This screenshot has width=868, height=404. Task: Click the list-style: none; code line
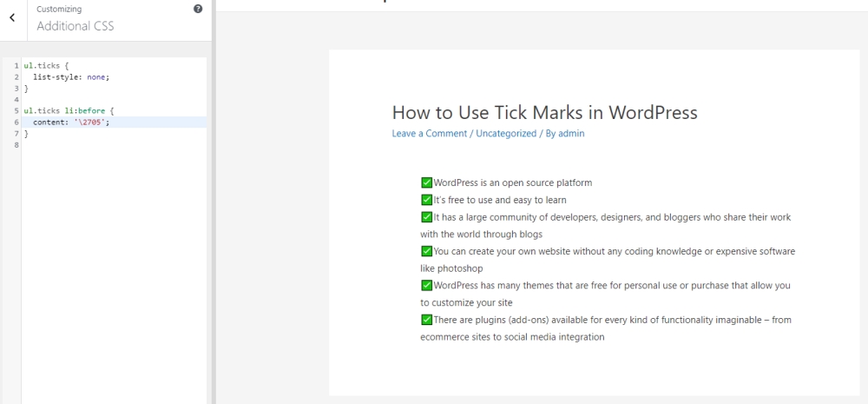tap(71, 77)
